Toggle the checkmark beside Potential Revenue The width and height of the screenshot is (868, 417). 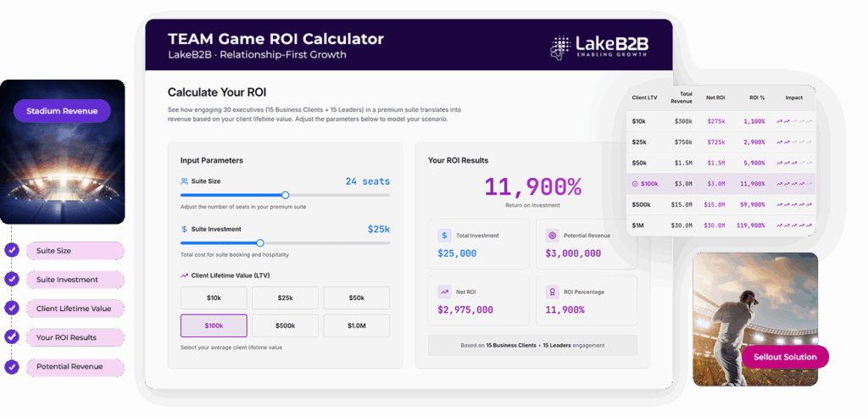[x=12, y=367]
